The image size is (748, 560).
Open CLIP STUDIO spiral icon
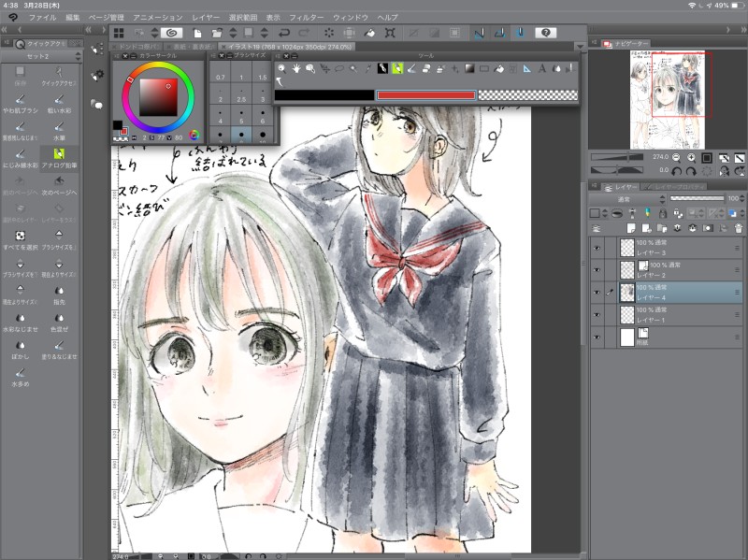pos(172,33)
